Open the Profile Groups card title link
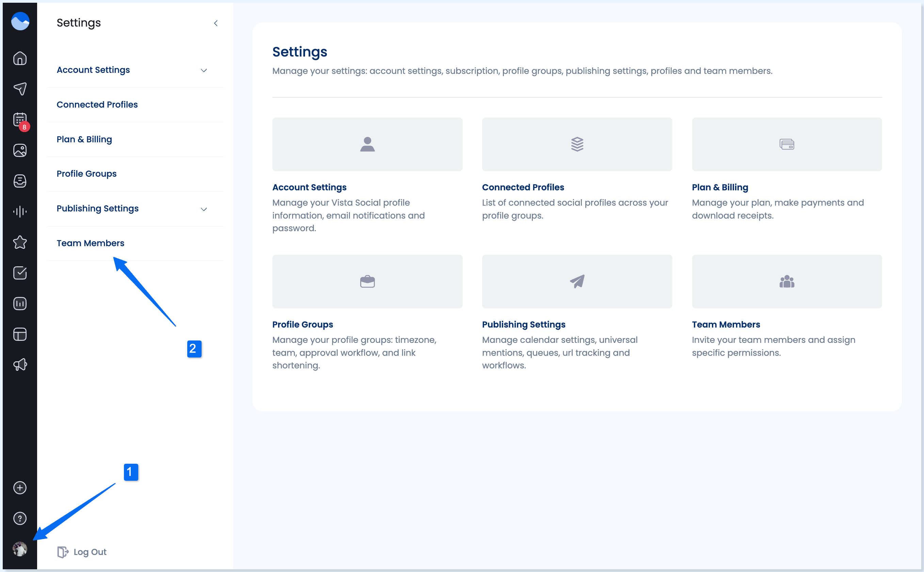The image size is (924, 572). pos(303,324)
